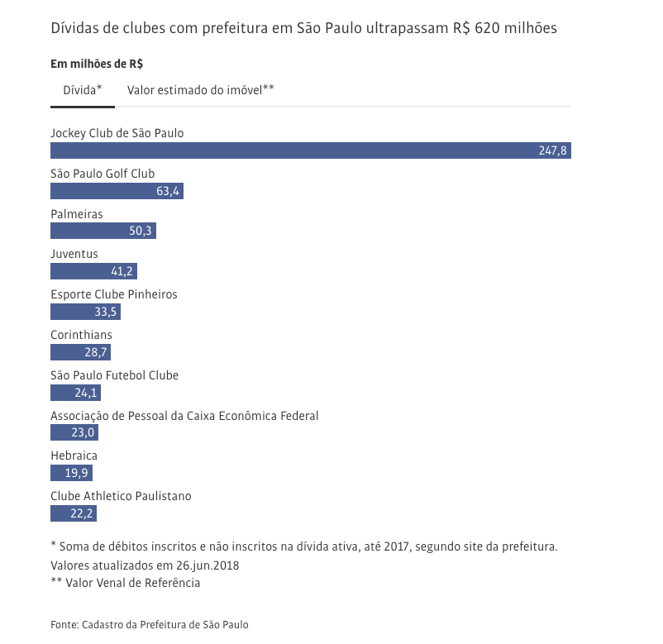
Task: Click the Corinthians bar showing 28,7
Action: pos(80,352)
